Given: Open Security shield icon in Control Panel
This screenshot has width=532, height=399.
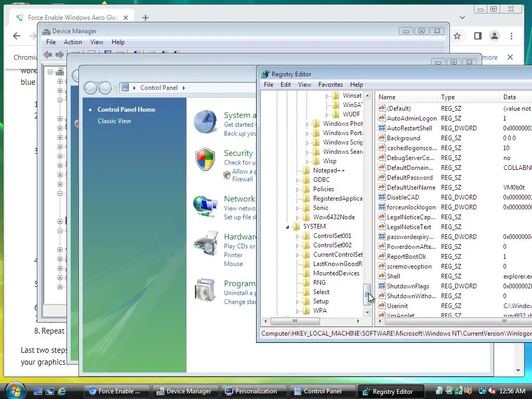Looking at the screenshot, I should pyautogui.click(x=205, y=159).
